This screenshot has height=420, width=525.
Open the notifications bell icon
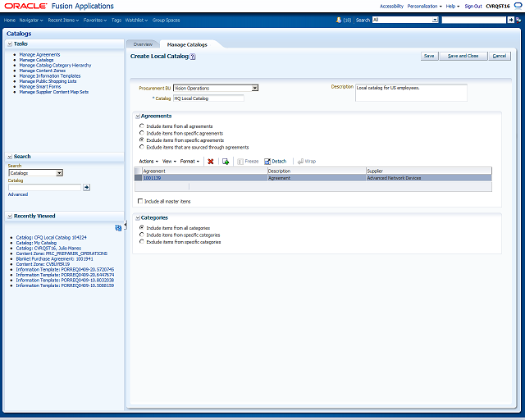coord(339,20)
